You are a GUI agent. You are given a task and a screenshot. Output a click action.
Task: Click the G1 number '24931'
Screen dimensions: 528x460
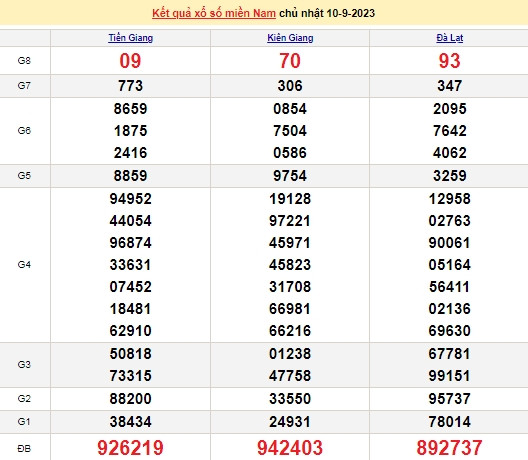290,422
